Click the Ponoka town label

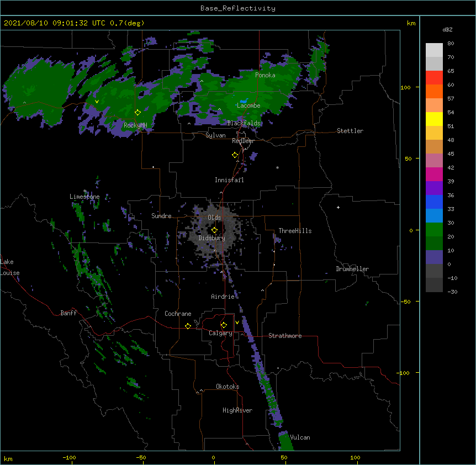(265, 75)
